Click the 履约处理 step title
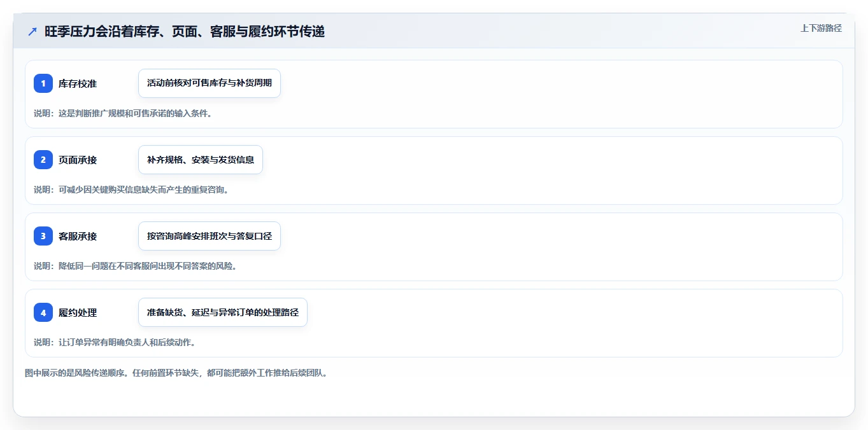The image size is (868, 430). click(78, 312)
